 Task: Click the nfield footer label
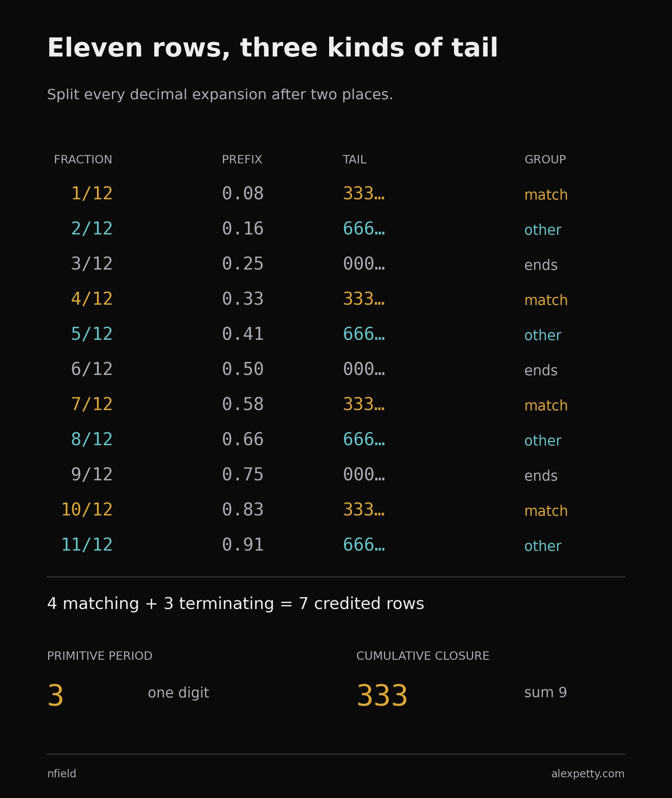[x=61, y=774]
